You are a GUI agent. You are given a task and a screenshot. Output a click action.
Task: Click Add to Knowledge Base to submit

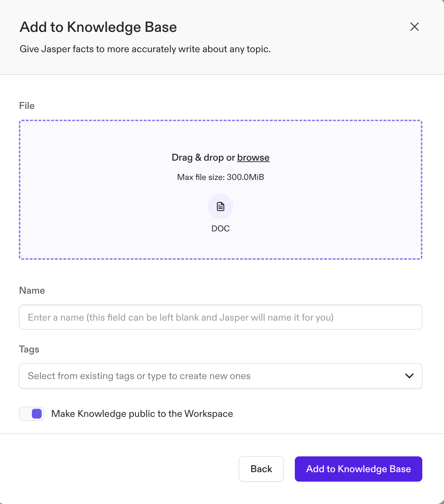click(x=358, y=469)
